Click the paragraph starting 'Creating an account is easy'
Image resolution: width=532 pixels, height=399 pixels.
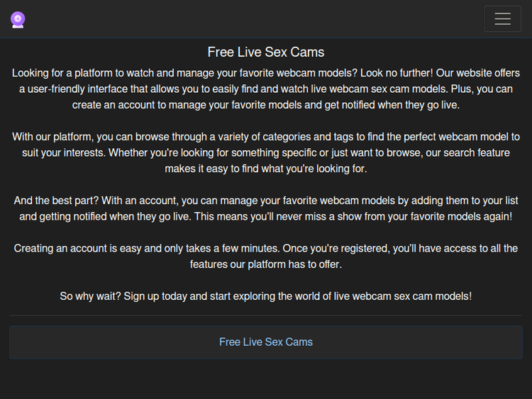coord(266,256)
